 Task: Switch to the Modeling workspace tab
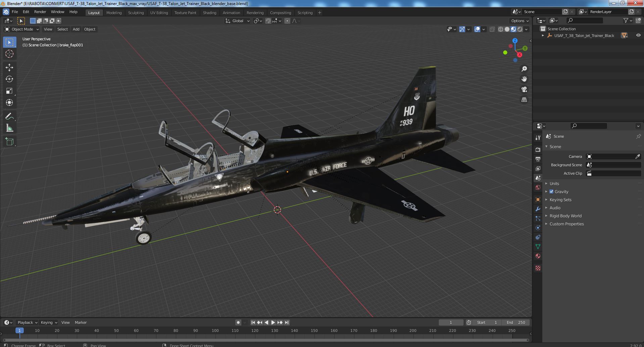[114, 13]
